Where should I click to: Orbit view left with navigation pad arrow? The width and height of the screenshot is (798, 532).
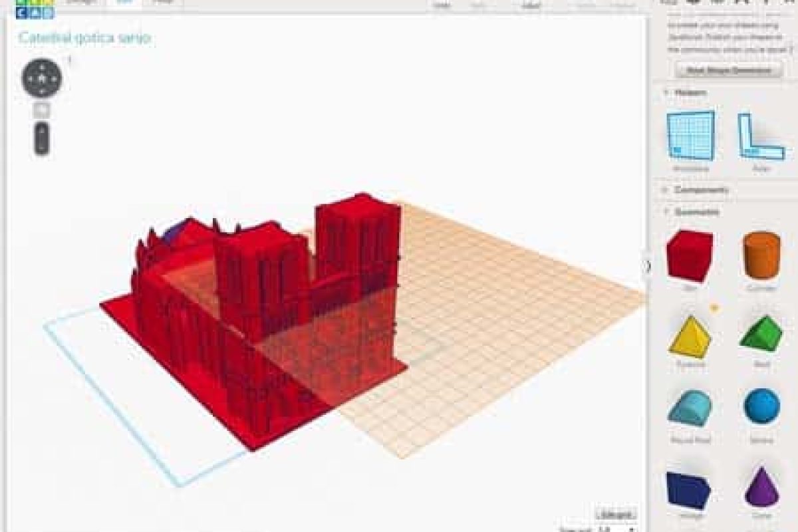coord(29,78)
